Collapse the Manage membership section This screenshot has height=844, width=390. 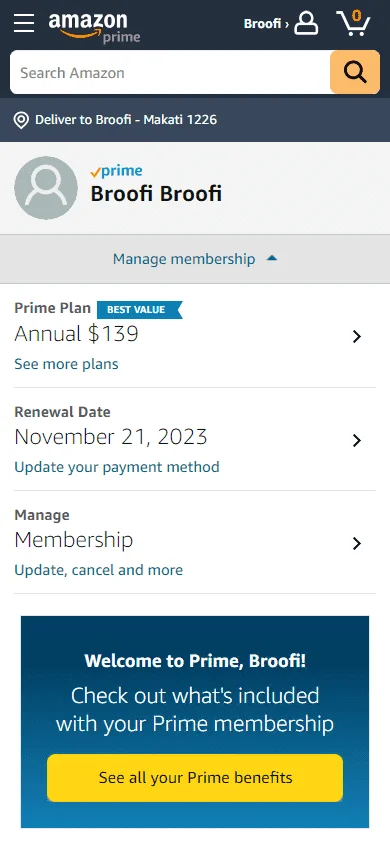pos(195,259)
